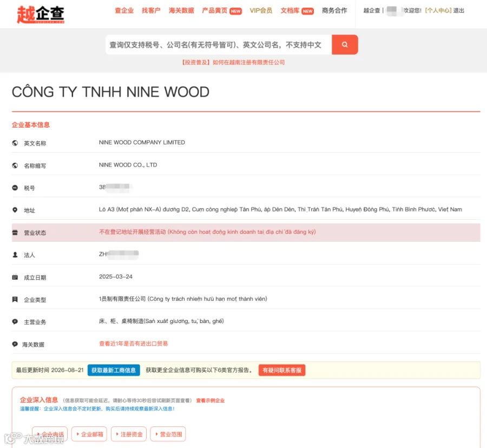Click the chat bubble icon beside 主营业务
The height and width of the screenshot is (448, 487).
click(15, 322)
